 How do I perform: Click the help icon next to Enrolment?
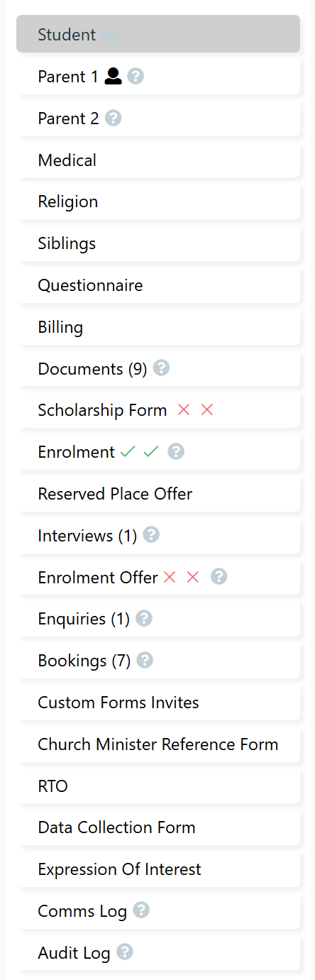176,451
